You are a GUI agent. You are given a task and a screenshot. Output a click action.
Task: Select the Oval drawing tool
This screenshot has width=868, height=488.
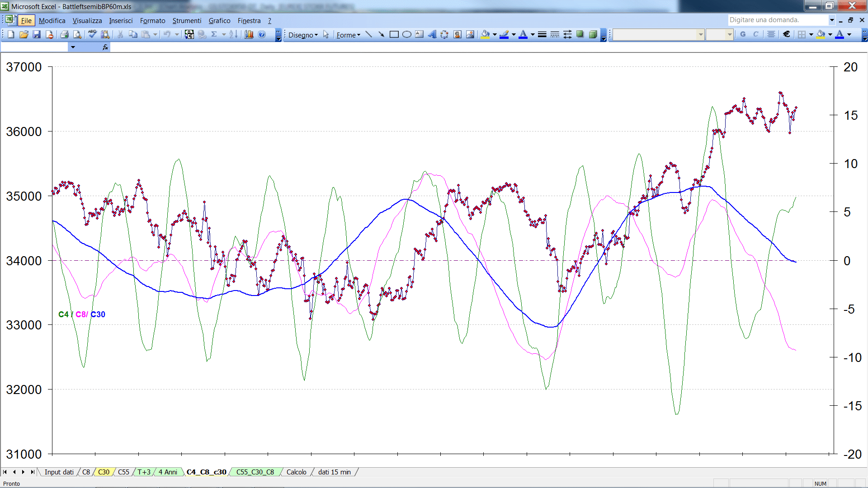point(407,34)
